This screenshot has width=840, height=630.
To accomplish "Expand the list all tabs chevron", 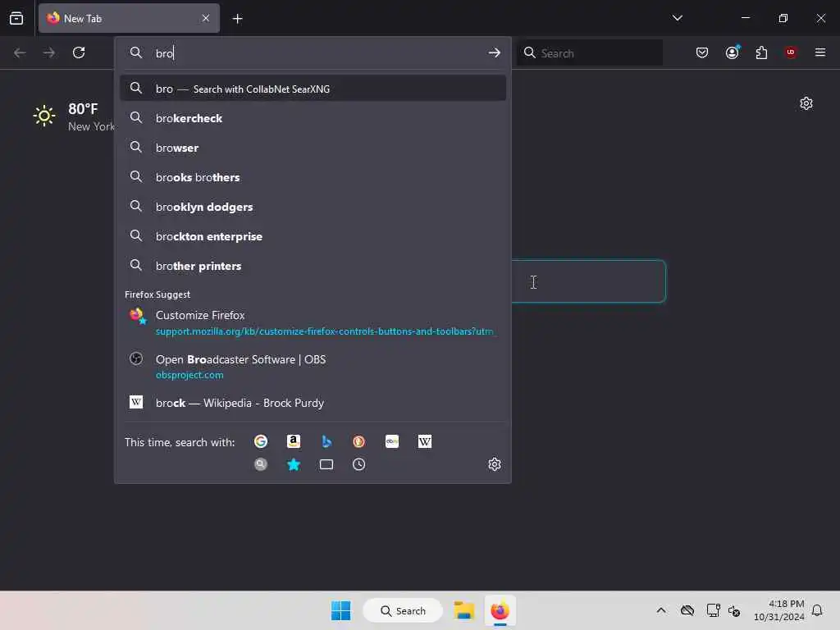I will coord(677,18).
